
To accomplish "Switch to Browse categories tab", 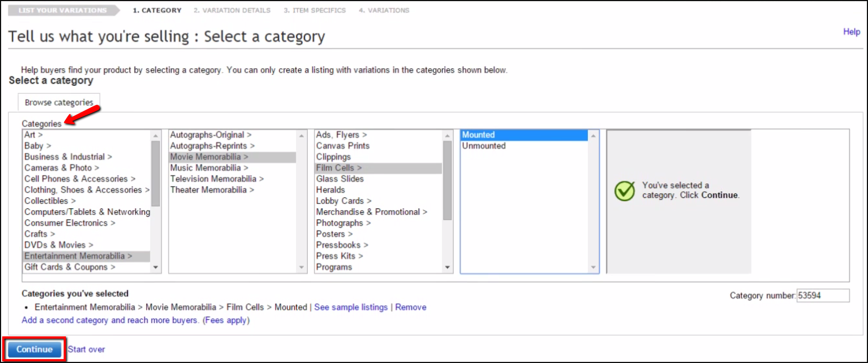I will pos(59,103).
